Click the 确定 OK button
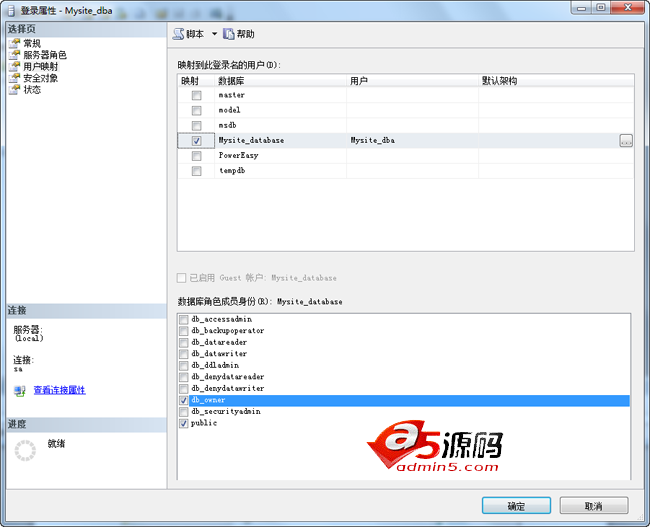This screenshot has width=650, height=527. pos(516,506)
